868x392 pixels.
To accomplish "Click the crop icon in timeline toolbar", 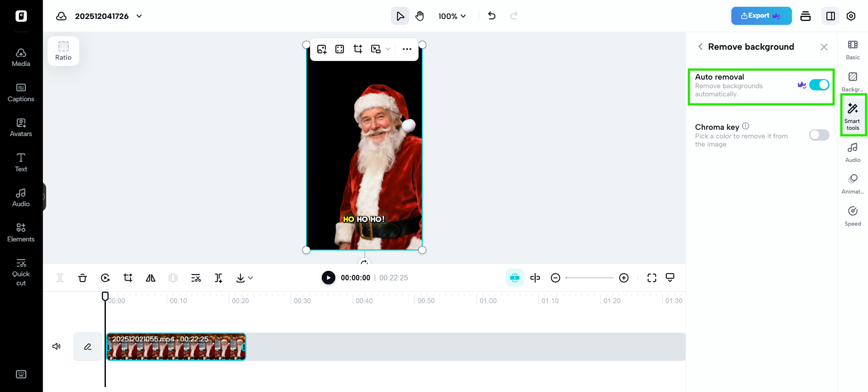I will [128, 278].
